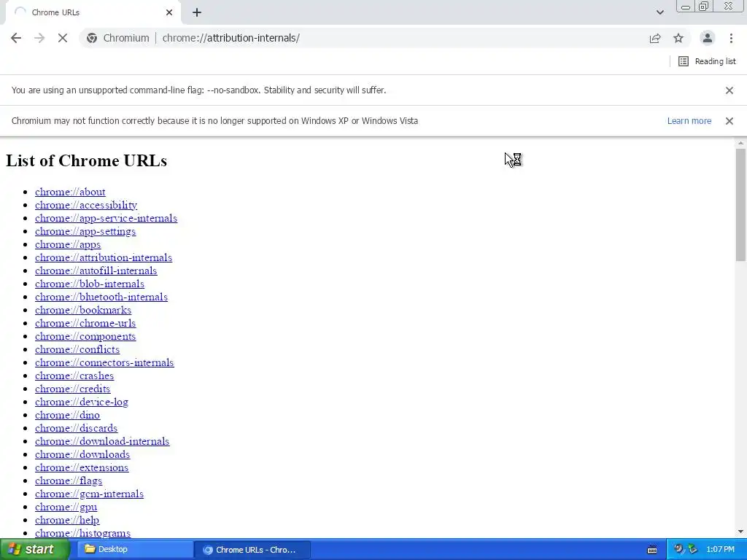Click the forward navigation arrow
The height and width of the screenshot is (560, 747).
(39, 38)
